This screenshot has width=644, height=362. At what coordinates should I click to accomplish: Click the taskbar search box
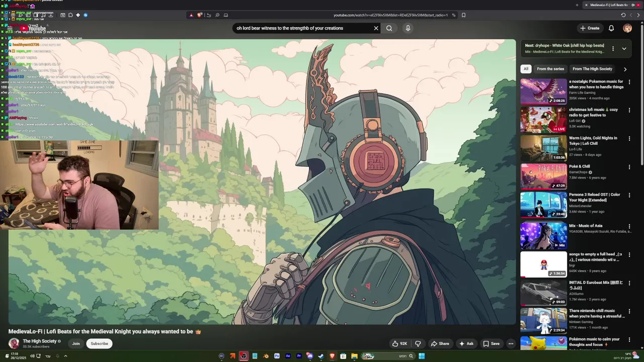(389, 356)
